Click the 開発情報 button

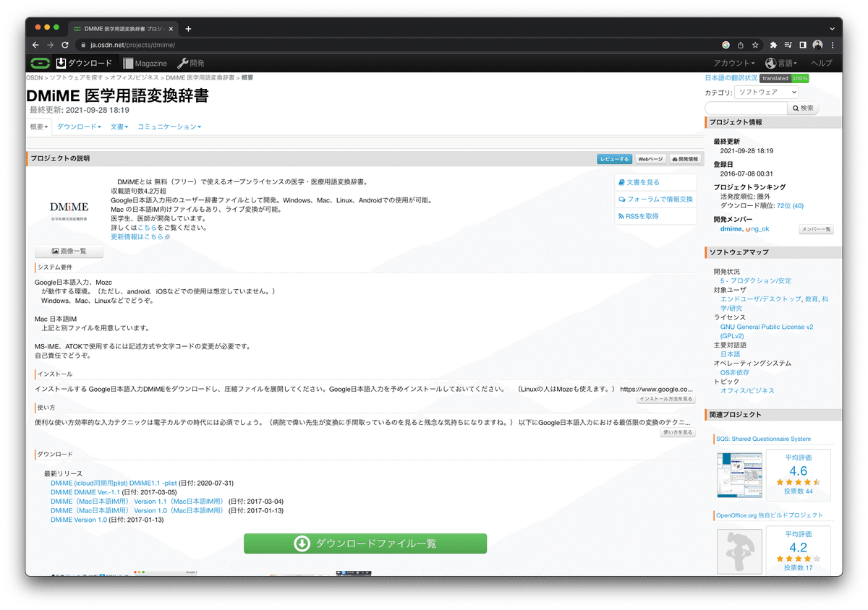(x=685, y=158)
